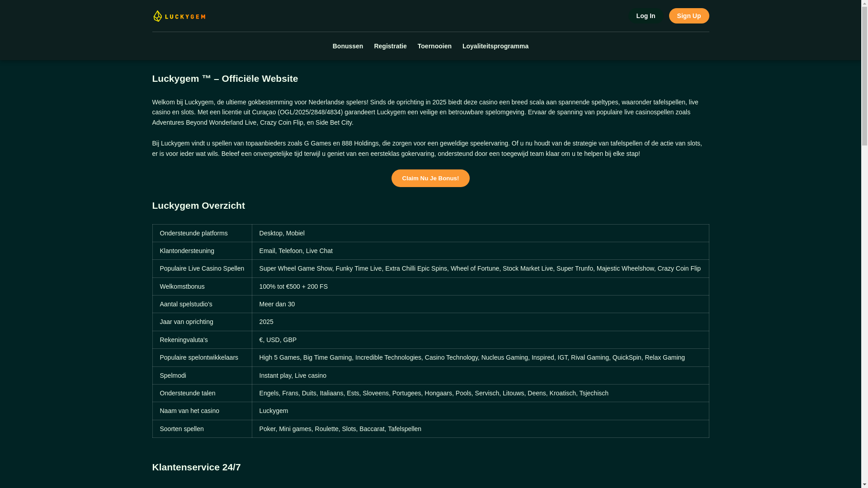Click the Email, Telefoon, Live Chat cell
This screenshot has width=868, height=488.
(x=480, y=251)
